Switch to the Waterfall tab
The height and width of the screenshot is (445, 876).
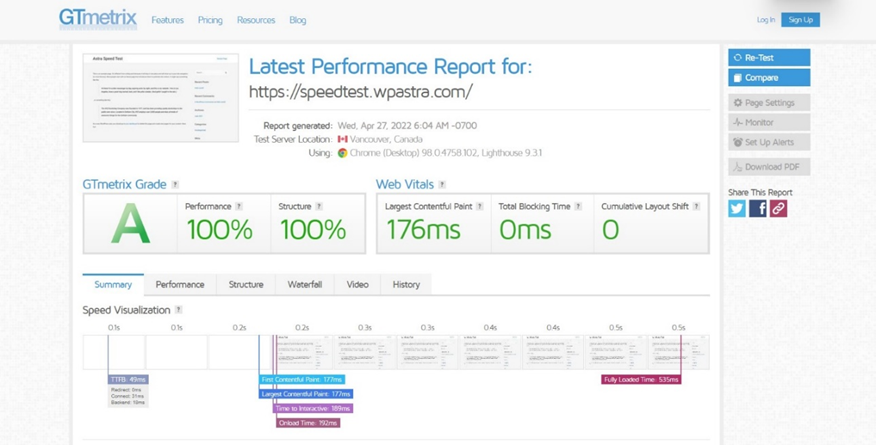[304, 284]
